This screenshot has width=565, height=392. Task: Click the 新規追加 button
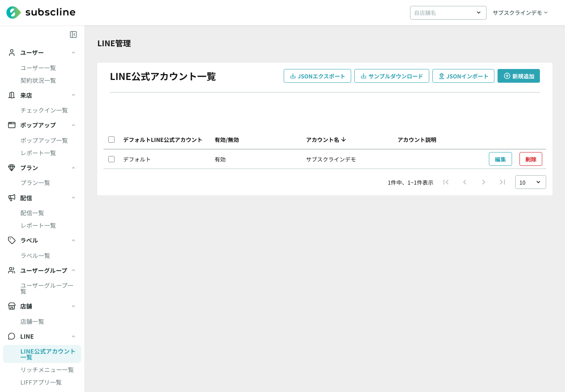[x=519, y=76]
